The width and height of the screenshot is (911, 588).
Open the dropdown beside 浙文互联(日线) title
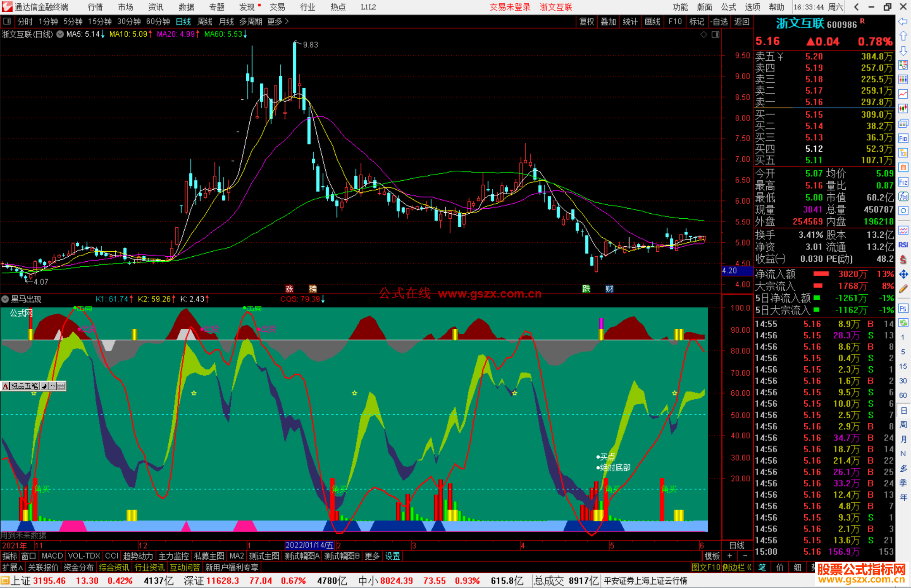[60, 35]
